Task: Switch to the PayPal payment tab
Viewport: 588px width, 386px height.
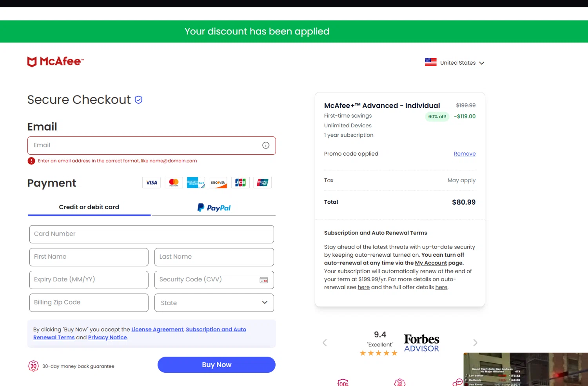Action: [214, 208]
